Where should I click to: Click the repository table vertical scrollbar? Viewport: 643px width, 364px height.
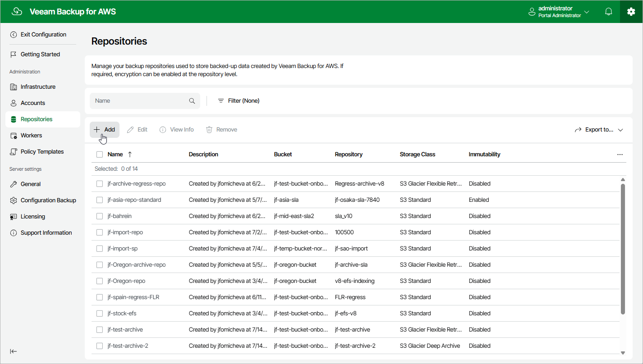tap(623, 248)
